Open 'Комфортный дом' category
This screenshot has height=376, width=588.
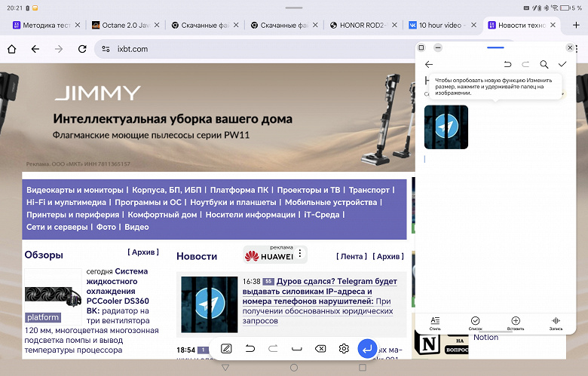point(162,215)
